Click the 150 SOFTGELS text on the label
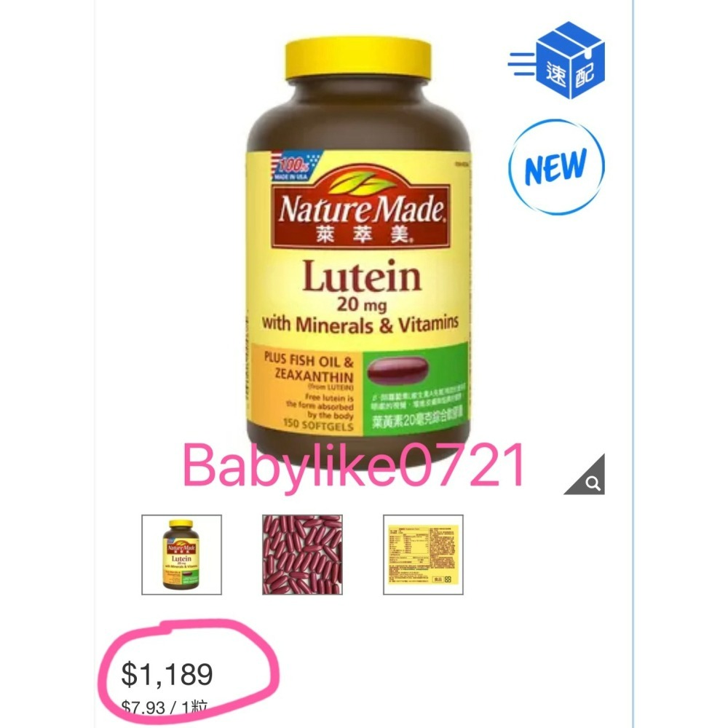This screenshot has height=728, width=728. (319, 425)
